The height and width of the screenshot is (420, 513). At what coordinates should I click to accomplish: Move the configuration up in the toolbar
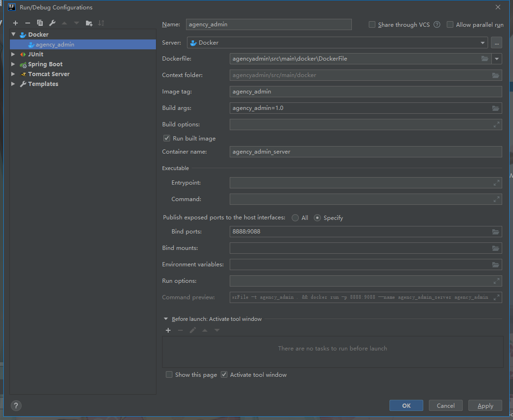coord(64,23)
